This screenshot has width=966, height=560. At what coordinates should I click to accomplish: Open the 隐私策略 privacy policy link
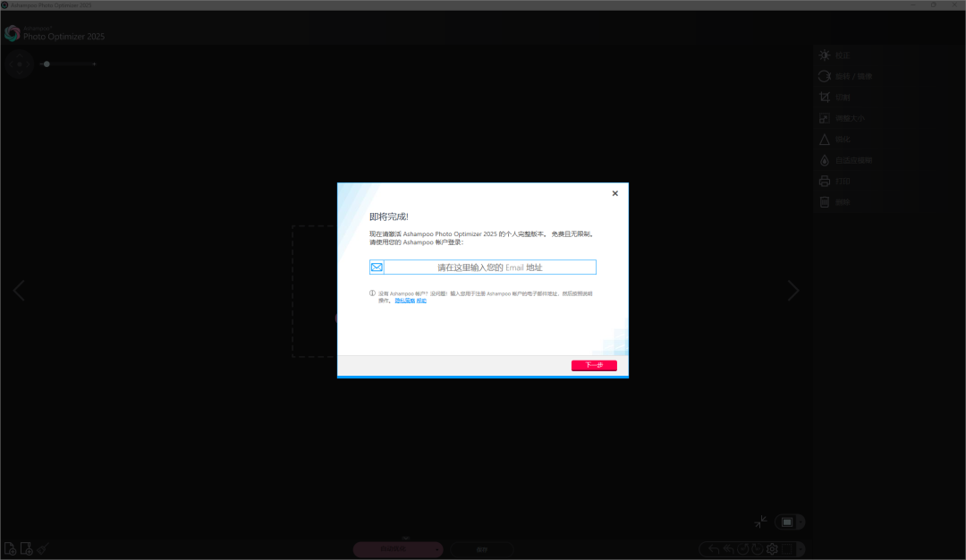pos(405,301)
